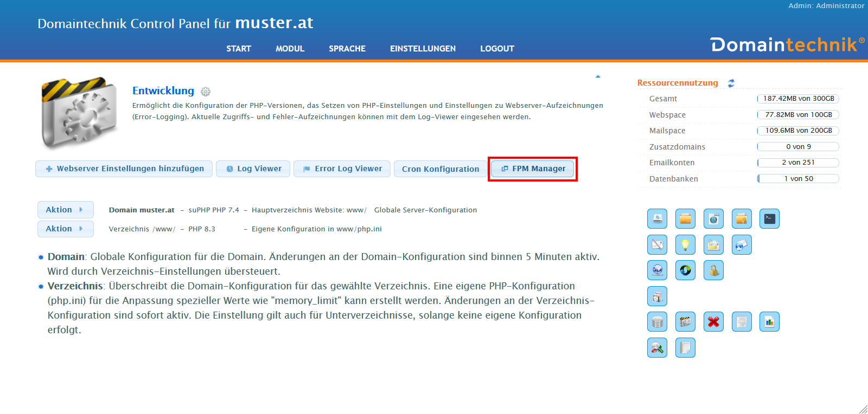Click the 'PHP 8.3' version text
Screen dimensions: 868x414
202,229
